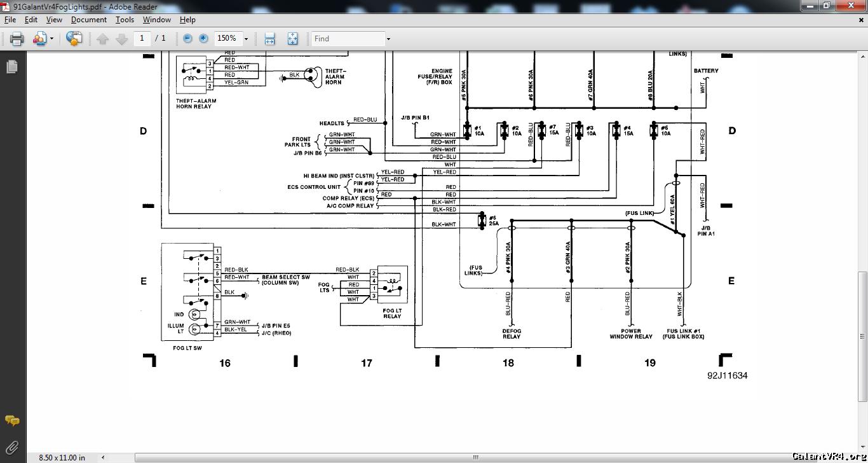Click the globe-and-document icon in toolbar
Image resolution: width=868 pixels, height=463 pixels.
74,39
